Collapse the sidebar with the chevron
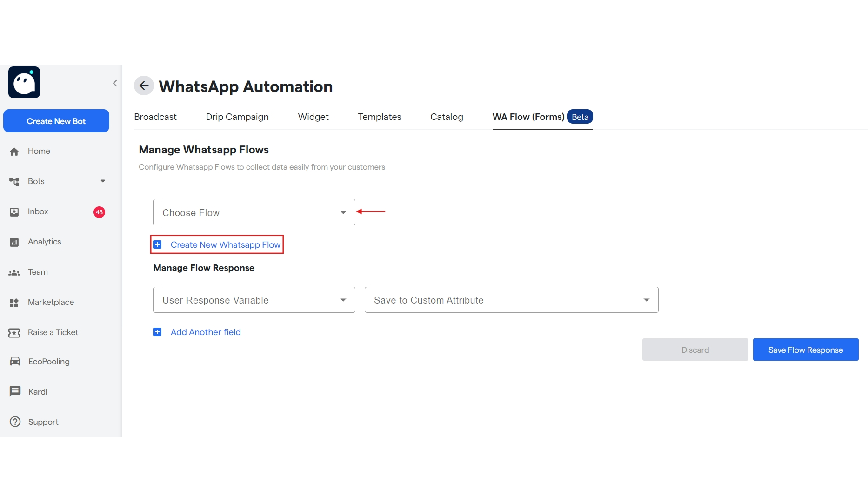Viewport: 868px width, 502px height. coord(114,83)
